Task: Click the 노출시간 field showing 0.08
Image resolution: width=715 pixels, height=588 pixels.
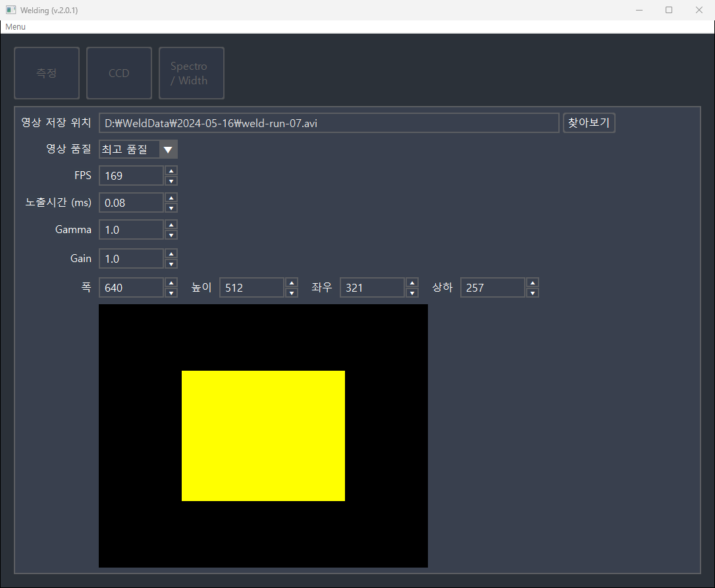Action: coord(131,203)
